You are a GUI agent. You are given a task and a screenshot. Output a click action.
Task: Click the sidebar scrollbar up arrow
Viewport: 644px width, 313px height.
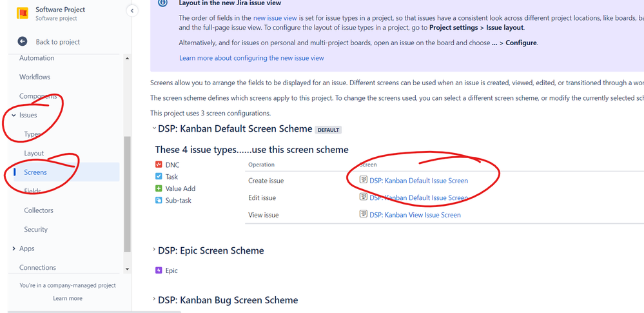[x=127, y=58]
